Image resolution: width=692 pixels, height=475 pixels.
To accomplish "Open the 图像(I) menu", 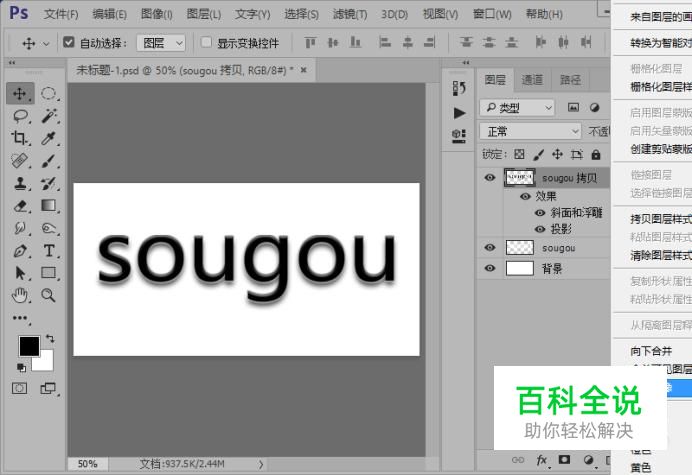I will pos(157,15).
